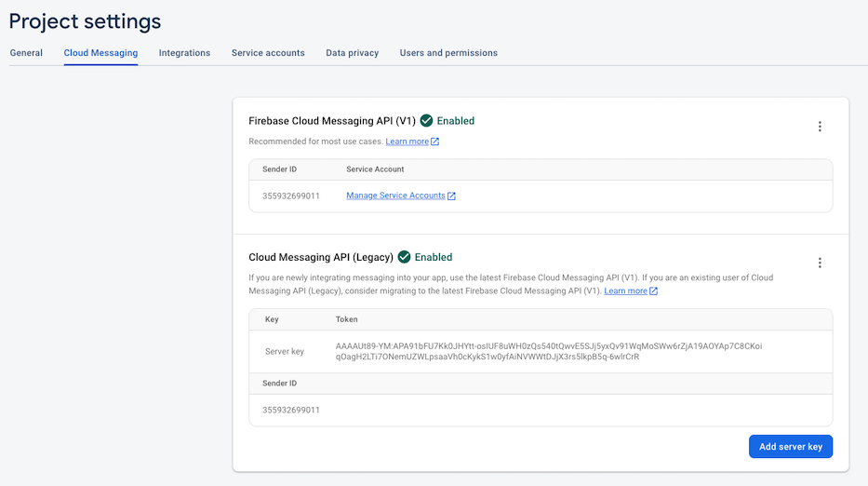Click the Sender ID header in the Legacy table
This screenshot has height=486, width=868.
tap(279, 383)
